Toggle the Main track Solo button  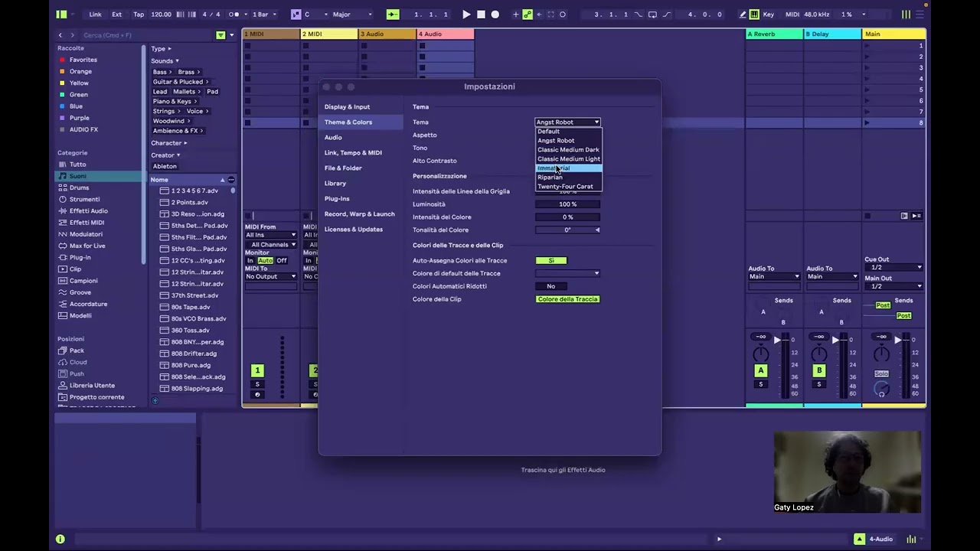(x=881, y=374)
